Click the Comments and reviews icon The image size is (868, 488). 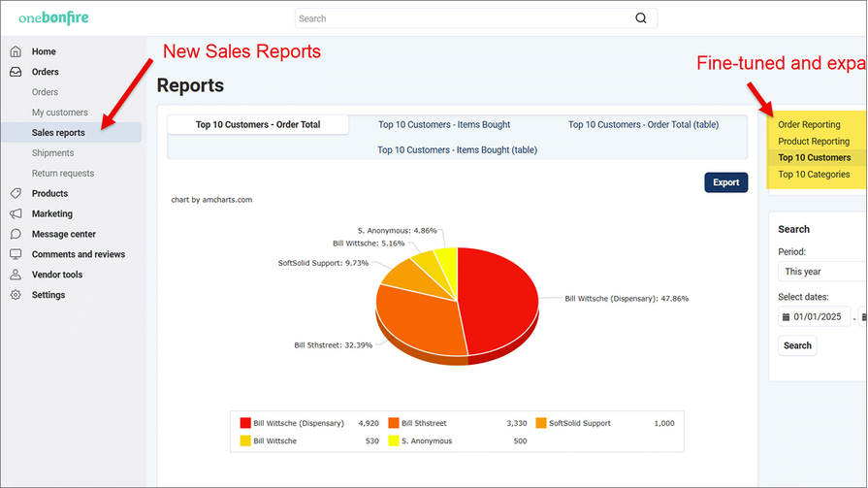16,254
